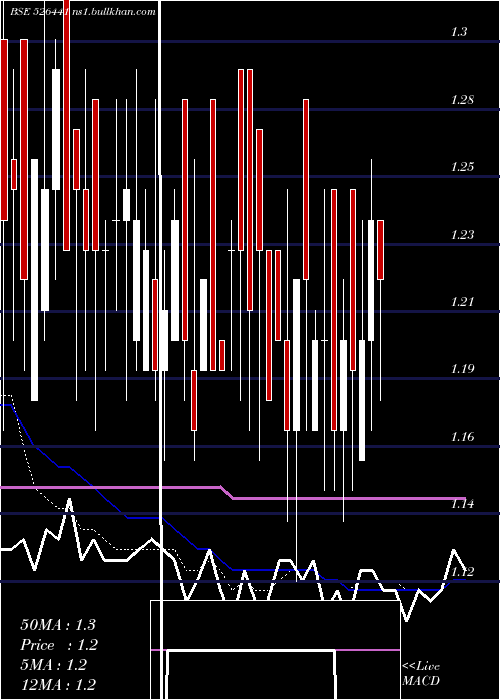
Task: Click the 1.25 price axis label
Action: (x=462, y=167)
